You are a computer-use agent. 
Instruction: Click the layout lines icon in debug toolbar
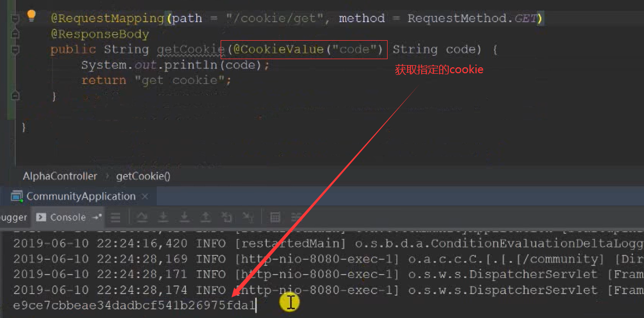[x=116, y=217]
